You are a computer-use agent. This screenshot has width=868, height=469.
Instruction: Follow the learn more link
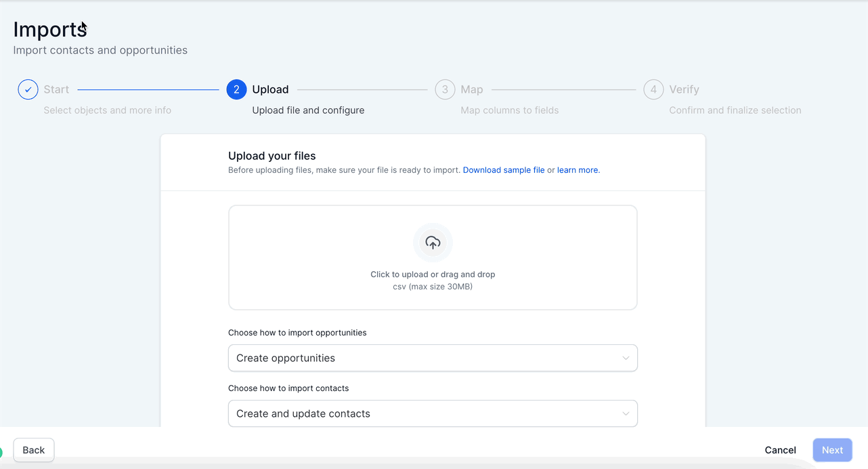click(x=578, y=170)
